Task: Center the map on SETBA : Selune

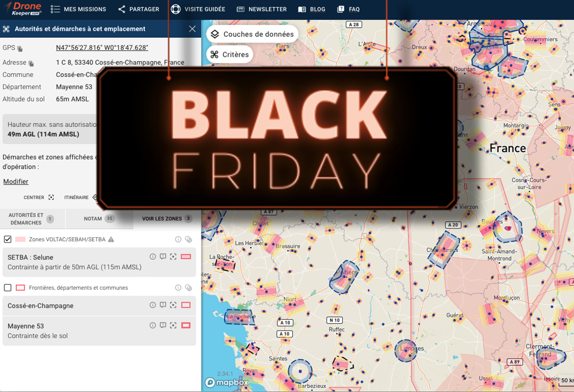Action: (173, 257)
